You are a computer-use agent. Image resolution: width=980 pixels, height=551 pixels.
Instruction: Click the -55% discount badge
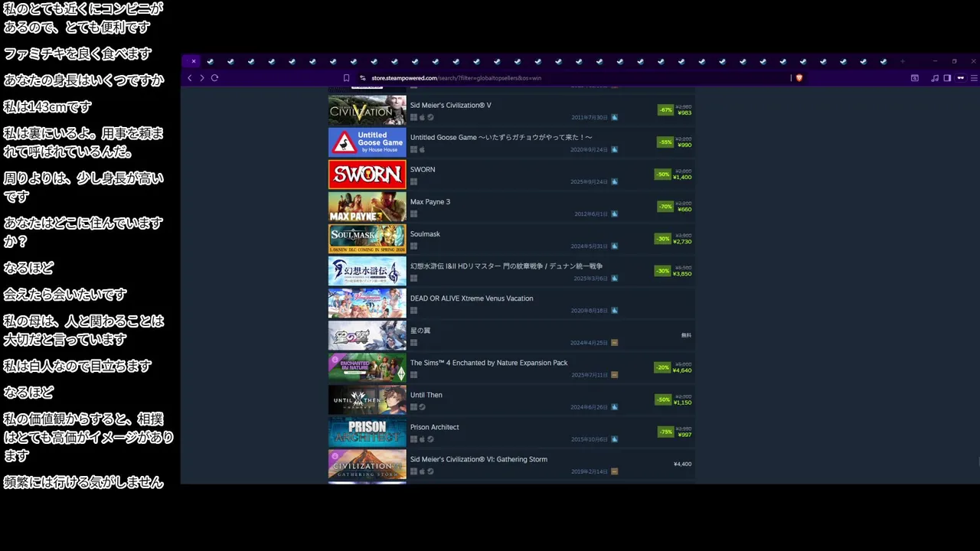tap(665, 142)
